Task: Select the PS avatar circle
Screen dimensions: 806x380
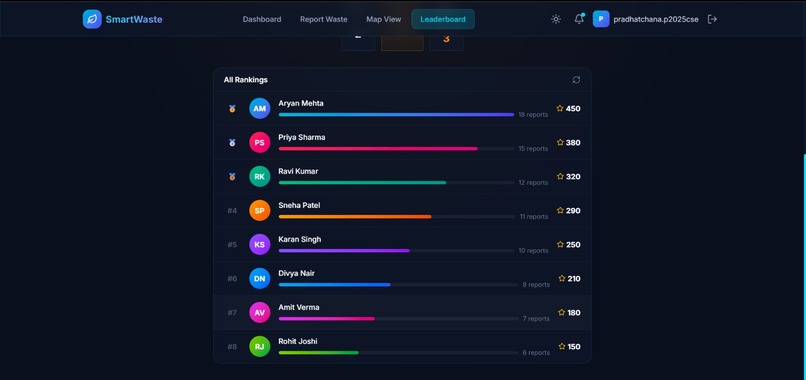Action: pyautogui.click(x=260, y=142)
